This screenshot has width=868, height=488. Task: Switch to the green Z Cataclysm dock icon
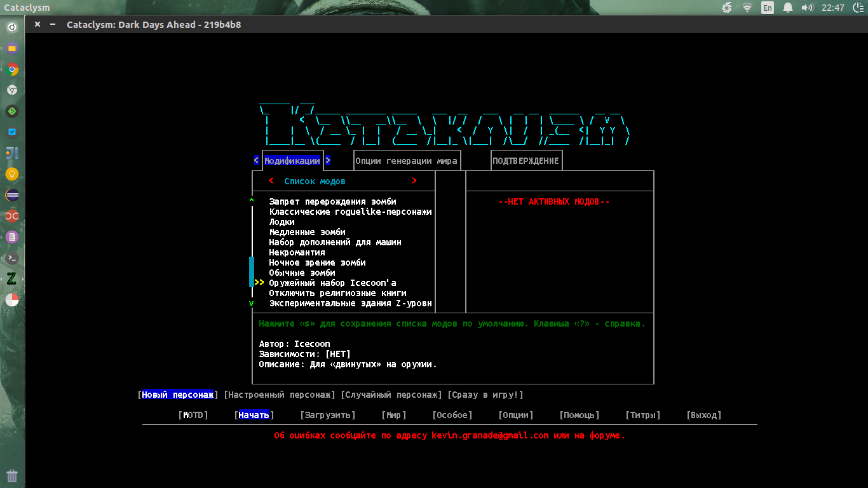click(x=12, y=279)
